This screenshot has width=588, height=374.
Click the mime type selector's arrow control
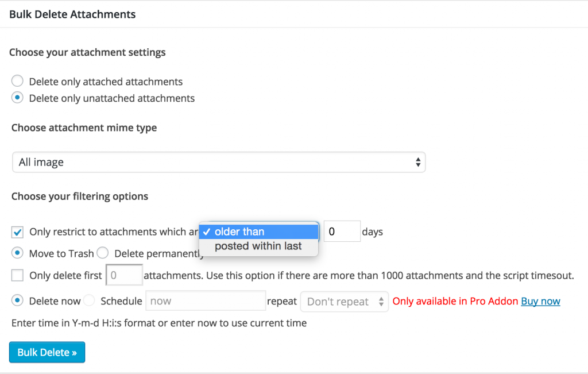click(x=418, y=162)
